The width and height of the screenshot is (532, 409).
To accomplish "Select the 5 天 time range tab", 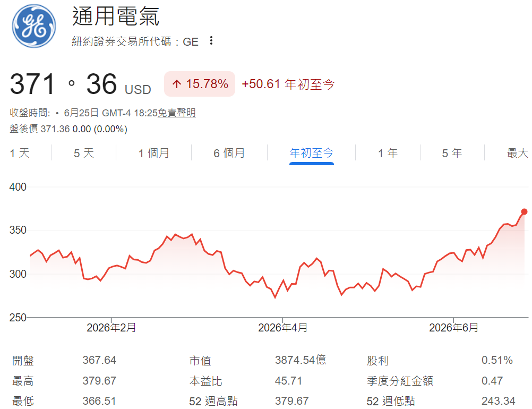I will point(84,153).
